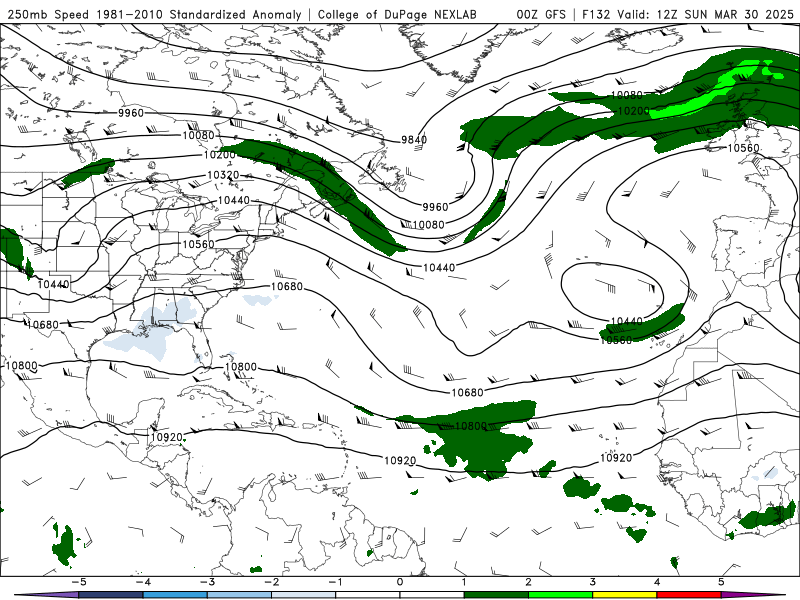Click the '10680' contour label off the Carolina coast
This screenshot has width=800, height=600.
287,287
